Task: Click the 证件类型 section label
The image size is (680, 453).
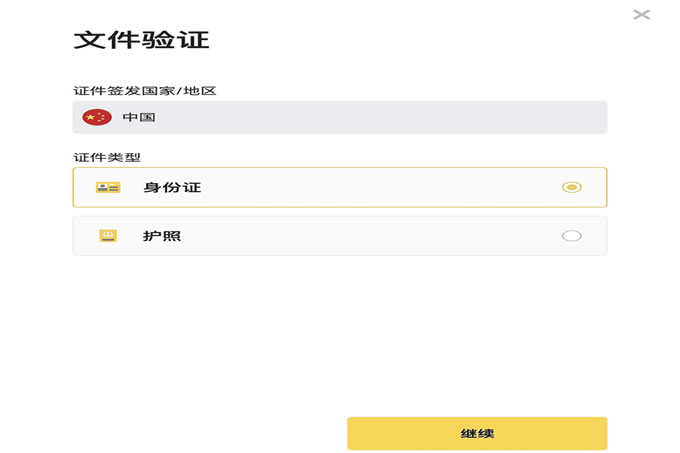Action: pos(107,157)
